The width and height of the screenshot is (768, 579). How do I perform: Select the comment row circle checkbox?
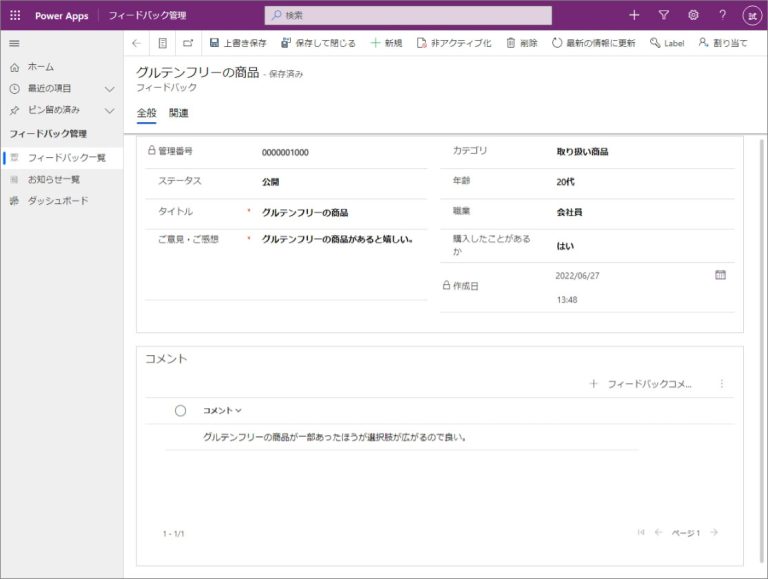point(180,411)
